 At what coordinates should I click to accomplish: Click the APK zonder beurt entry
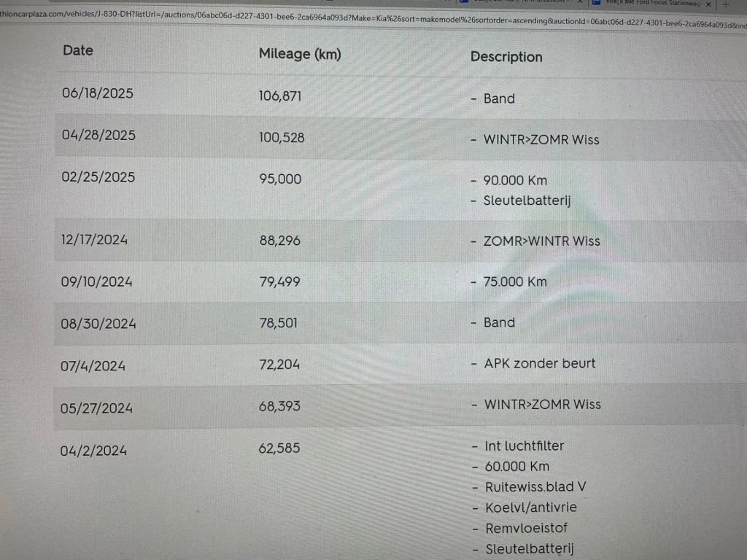540,363
